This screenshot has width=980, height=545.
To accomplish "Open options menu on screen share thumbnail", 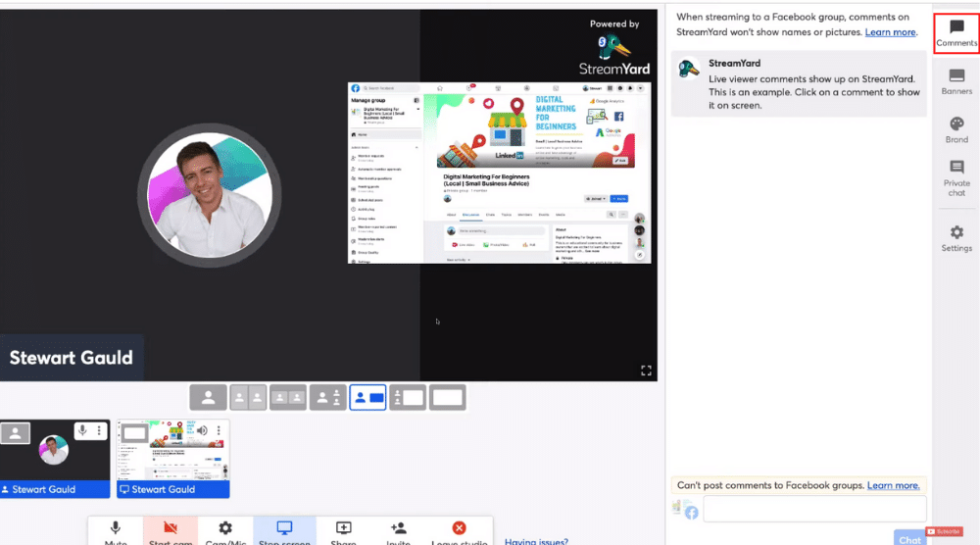I will pos(219,430).
